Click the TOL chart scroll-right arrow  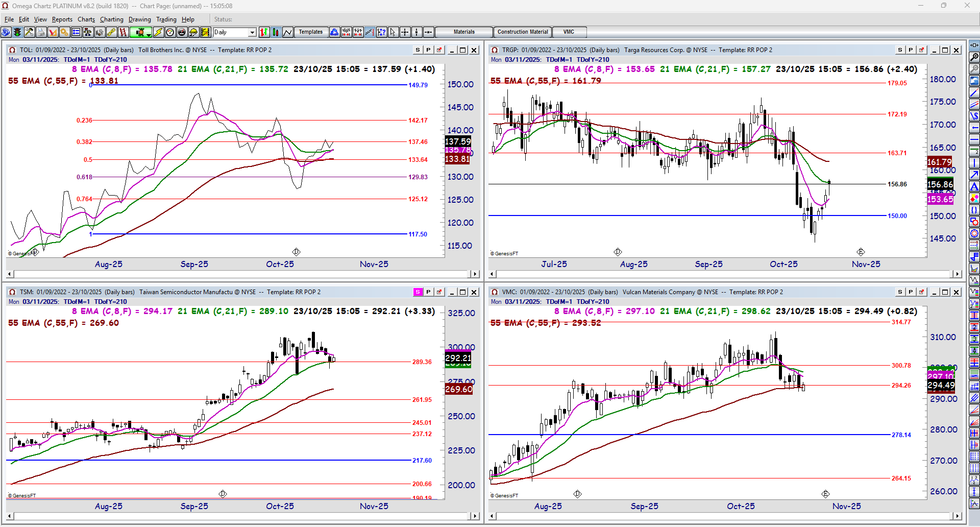click(x=475, y=274)
